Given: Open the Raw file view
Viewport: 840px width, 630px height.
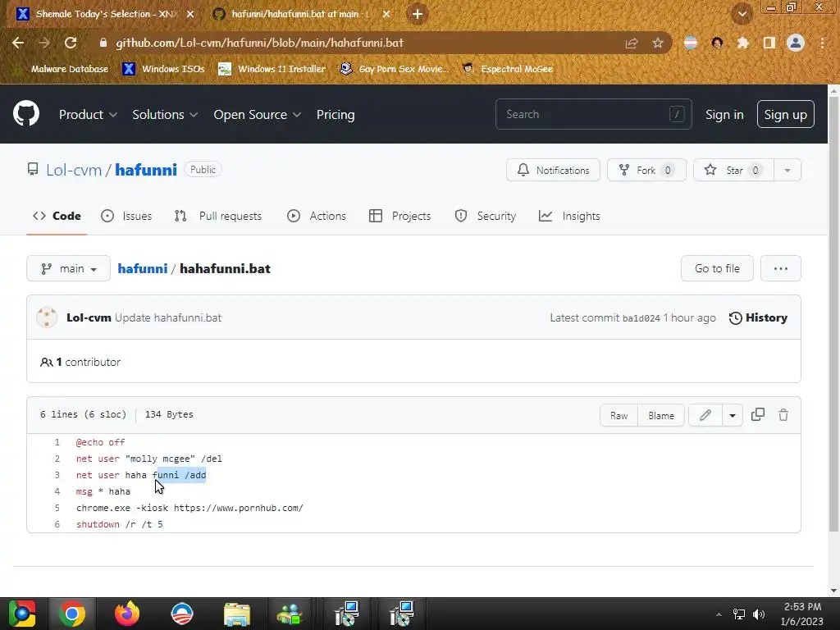Looking at the screenshot, I should tap(619, 415).
